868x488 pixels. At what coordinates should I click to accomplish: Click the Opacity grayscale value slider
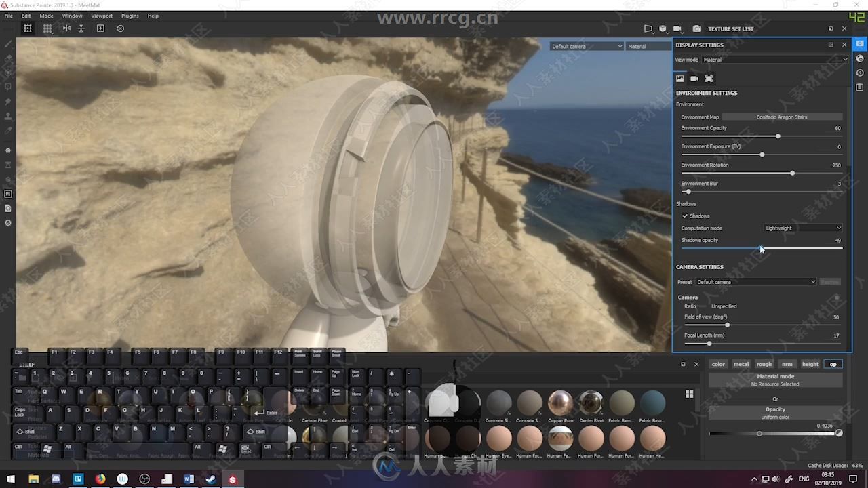tap(772, 434)
